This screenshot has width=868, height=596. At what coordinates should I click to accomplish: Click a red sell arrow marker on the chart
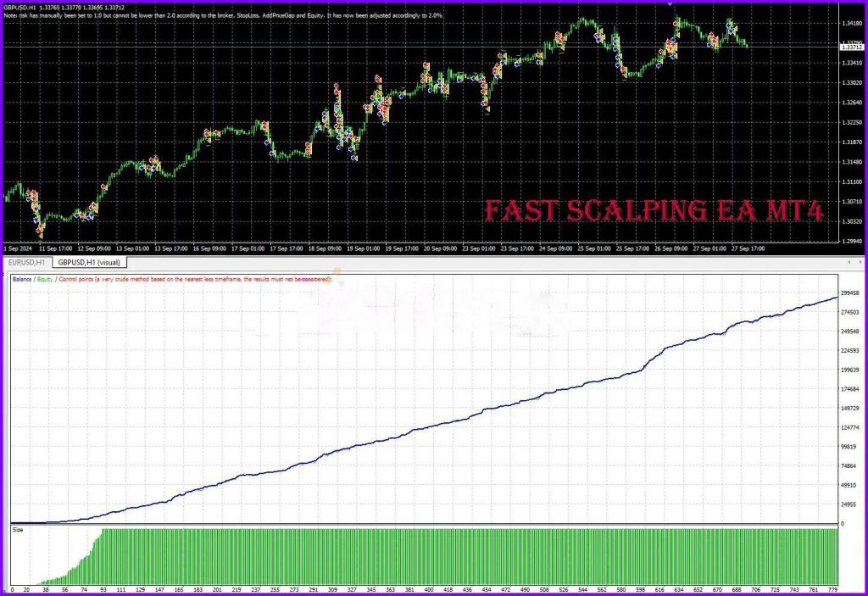click(x=712, y=35)
